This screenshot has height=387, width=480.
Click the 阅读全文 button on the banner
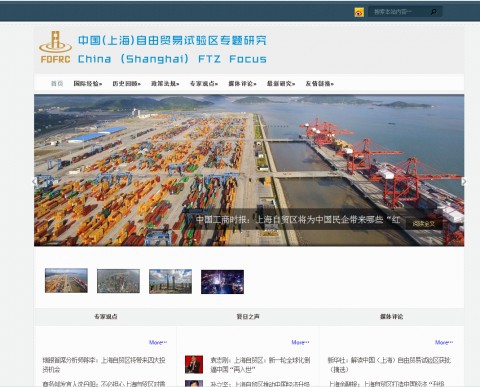(x=424, y=224)
